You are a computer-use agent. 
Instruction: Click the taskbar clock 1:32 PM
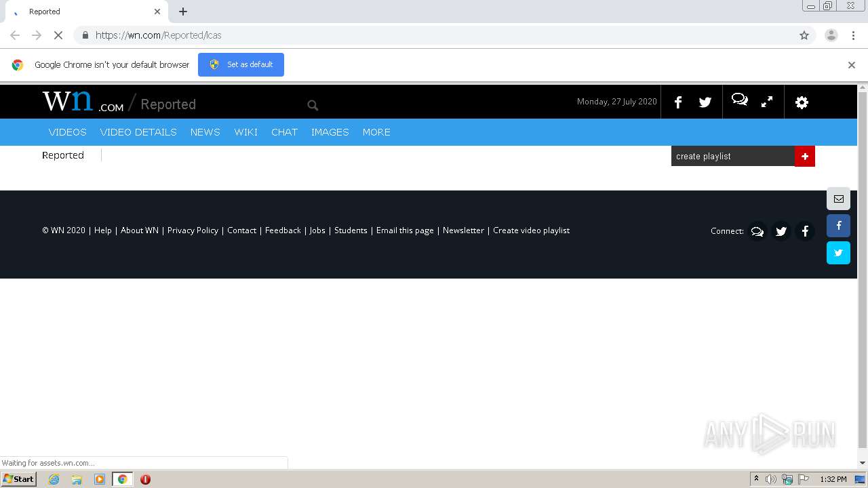[x=833, y=479]
